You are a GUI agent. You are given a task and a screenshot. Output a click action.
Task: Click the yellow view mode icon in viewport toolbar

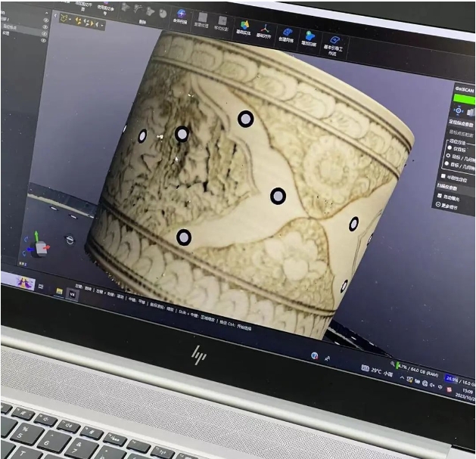[64, 18]
